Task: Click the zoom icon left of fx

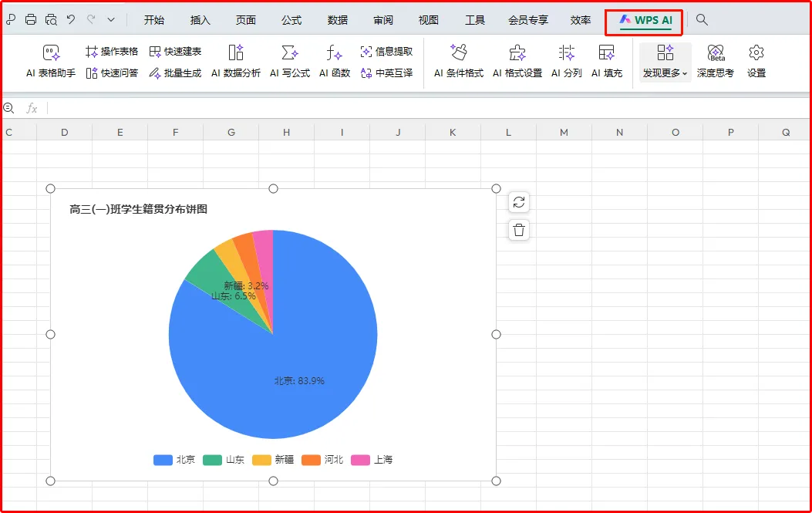Action: [8, 108]
